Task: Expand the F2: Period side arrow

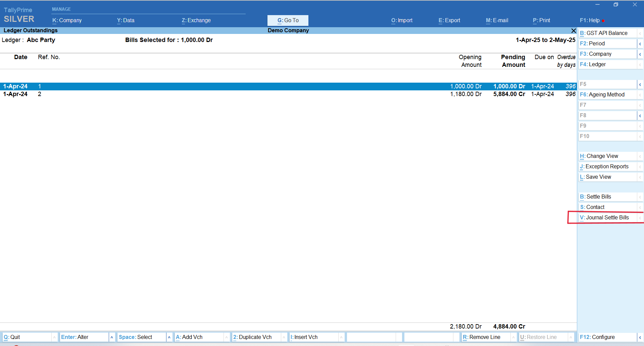Action: click(640, 44)
